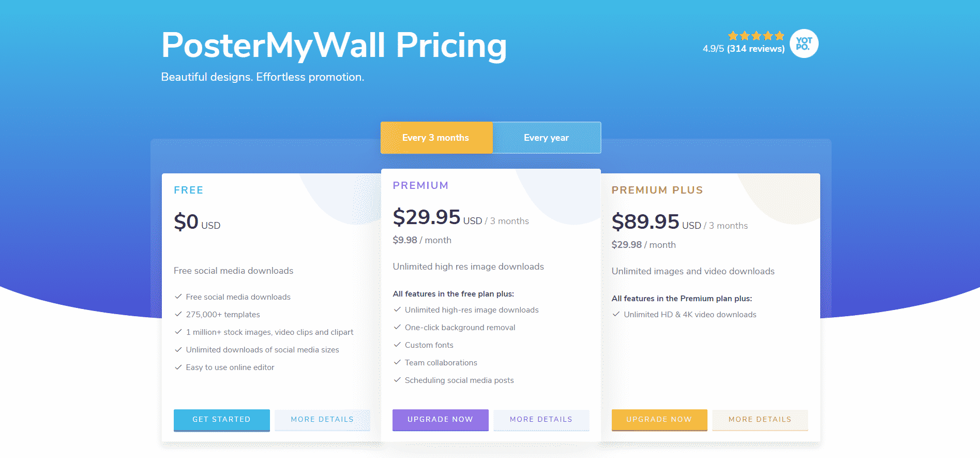The height and width of the screenshot is (458, 980).
Task: Click checkmark next to Custom fonts
Action: pyautogui.click(x=397, y=345)
